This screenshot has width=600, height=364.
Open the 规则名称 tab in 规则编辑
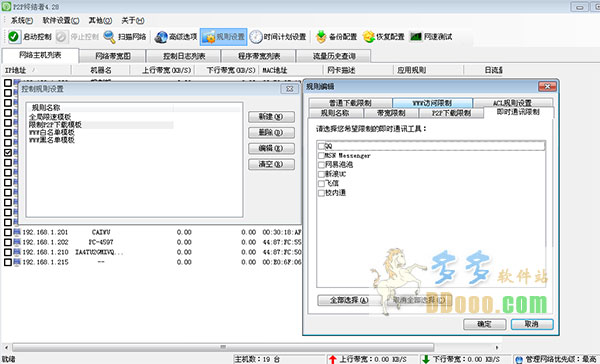click(x=335, y=113)
